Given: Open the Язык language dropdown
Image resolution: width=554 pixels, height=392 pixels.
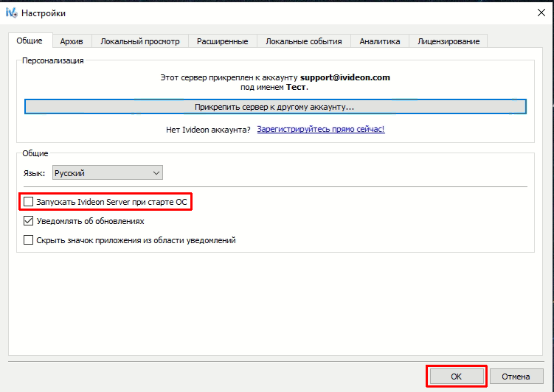Looking at the screenshot, I should click(108, 173).
